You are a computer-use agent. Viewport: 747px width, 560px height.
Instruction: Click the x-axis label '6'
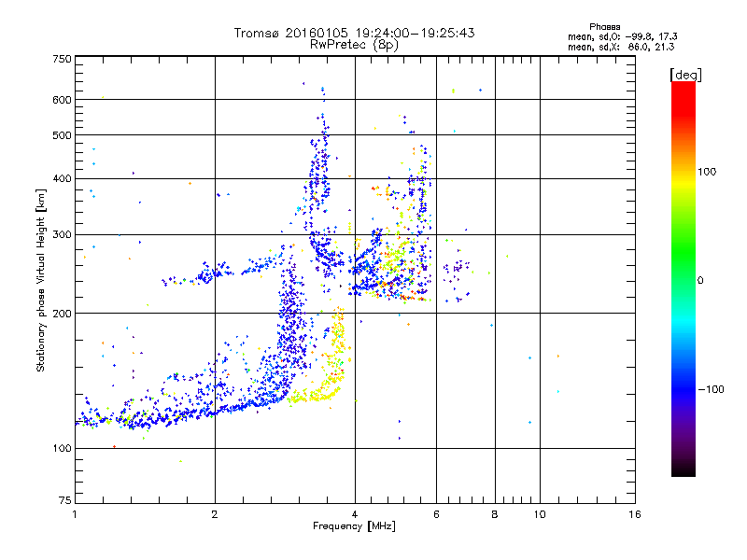tap(436, 514)
